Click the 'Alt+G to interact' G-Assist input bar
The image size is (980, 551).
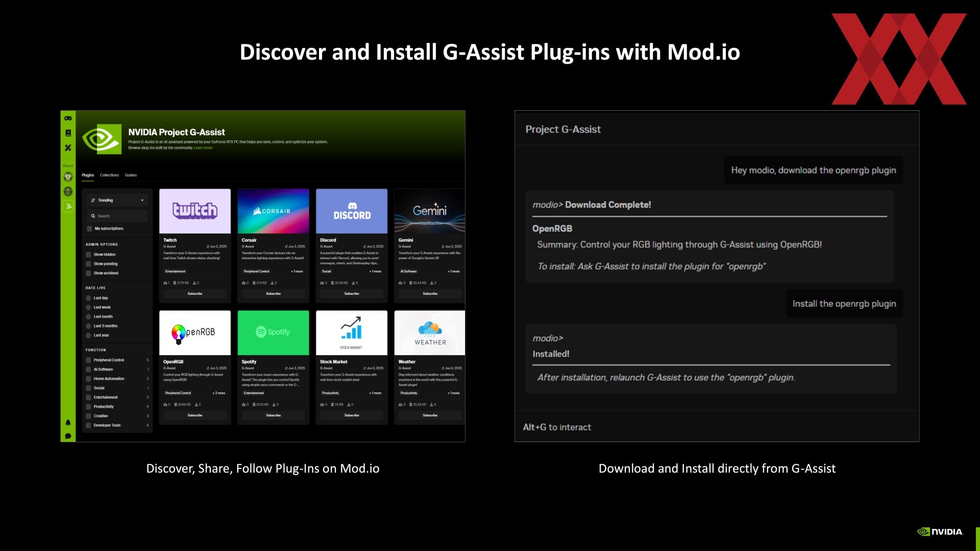tap(717, 427)
